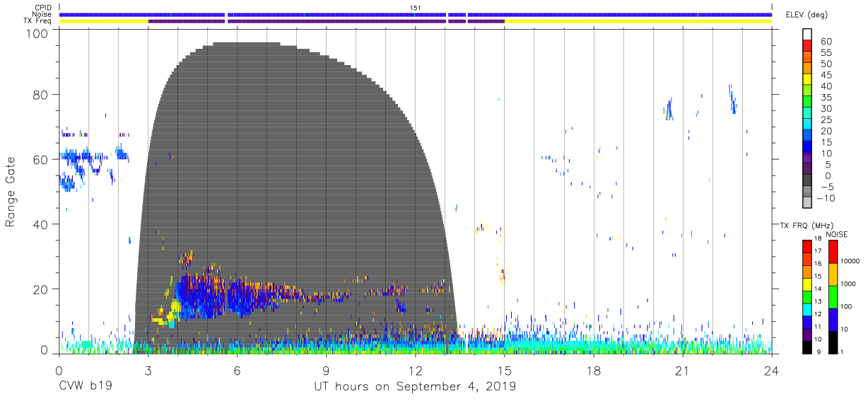Click the x-axis tick label "24"

[771, 371]
